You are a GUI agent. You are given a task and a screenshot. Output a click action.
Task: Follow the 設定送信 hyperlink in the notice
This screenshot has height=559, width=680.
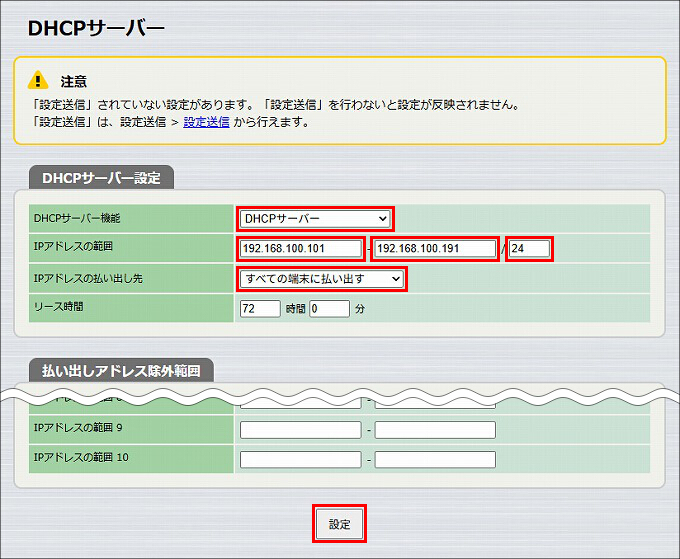click(x=206, y=122)
